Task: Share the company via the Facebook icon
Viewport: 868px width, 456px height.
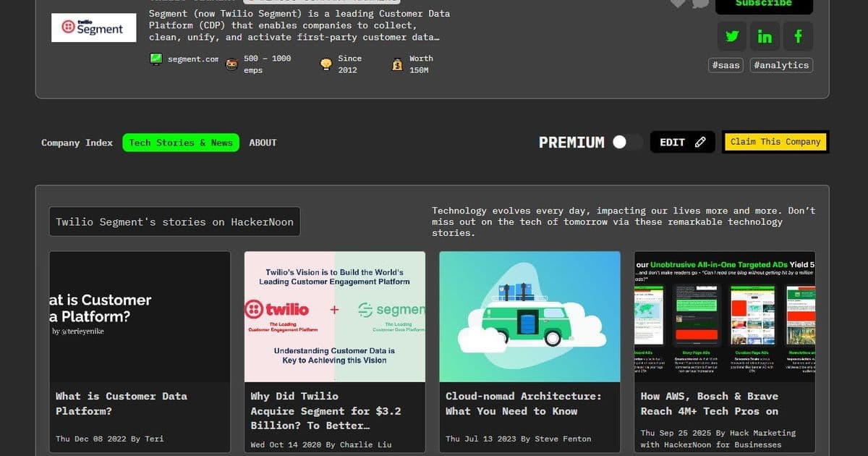Action: pos(798,35)
